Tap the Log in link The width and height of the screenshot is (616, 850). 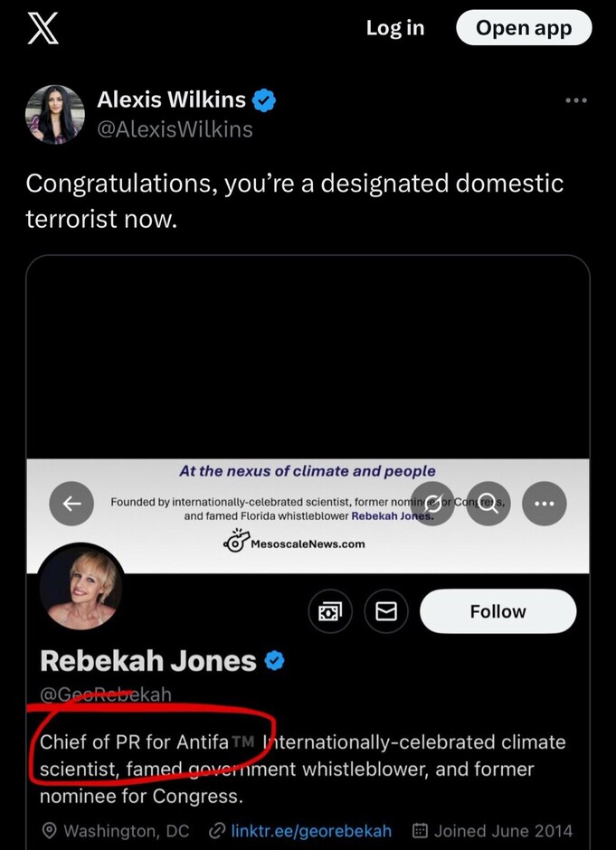coord(394,28)
